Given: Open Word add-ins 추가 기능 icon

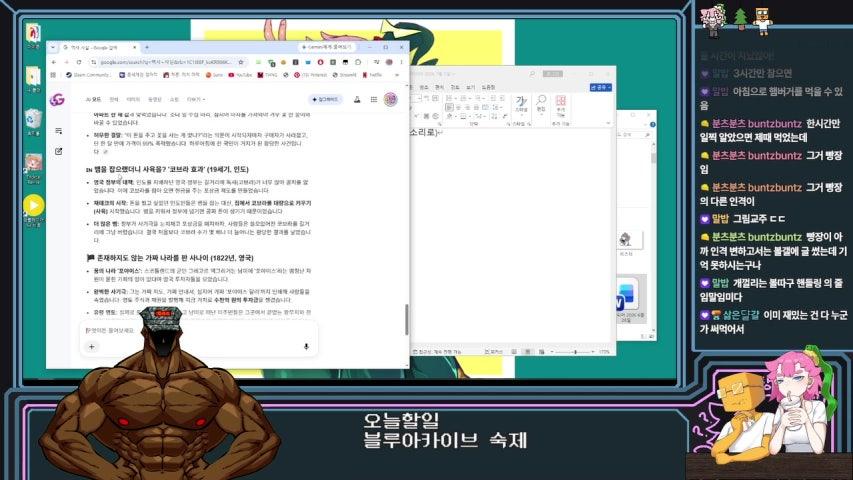Looking at the screenshot, I should [560, 106].
